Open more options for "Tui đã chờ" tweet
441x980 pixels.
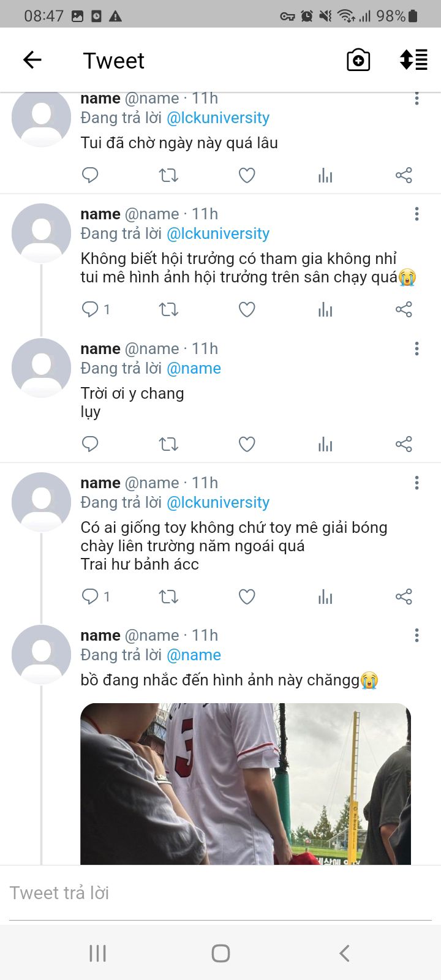417,98
